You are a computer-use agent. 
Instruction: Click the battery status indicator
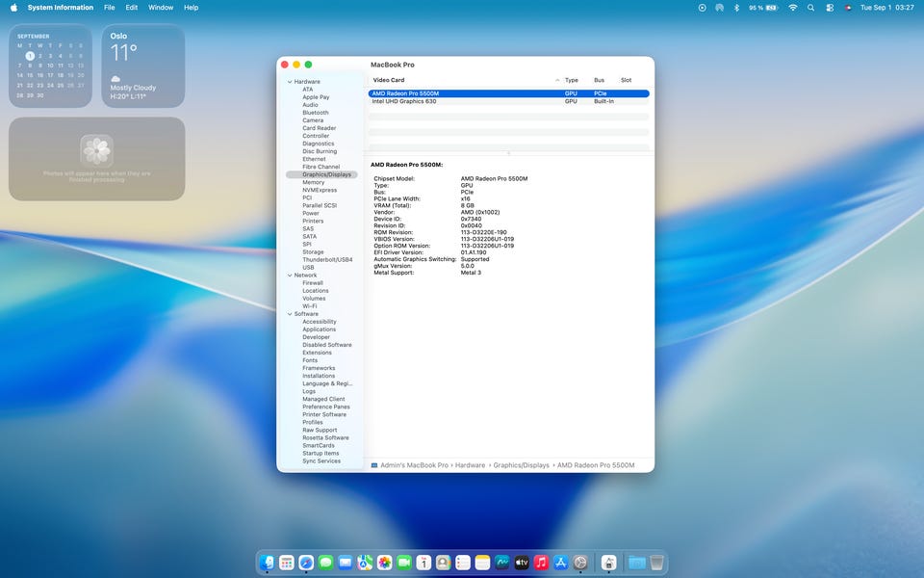[x=763, y=8]
